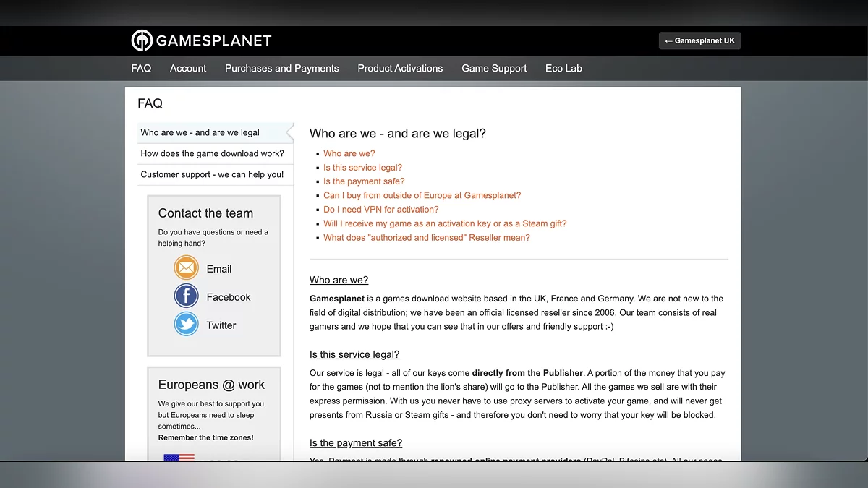The width and height of the screenshot is (868, 488).
Task: Click the Email text label
Action: (x=219, y=269)
